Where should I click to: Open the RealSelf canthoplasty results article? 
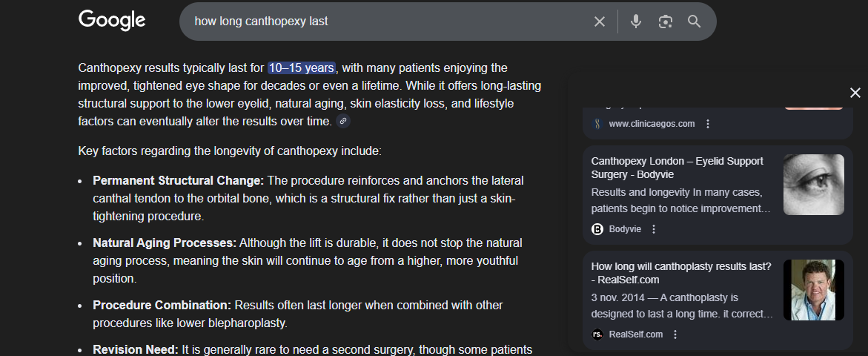click(680, 272)
